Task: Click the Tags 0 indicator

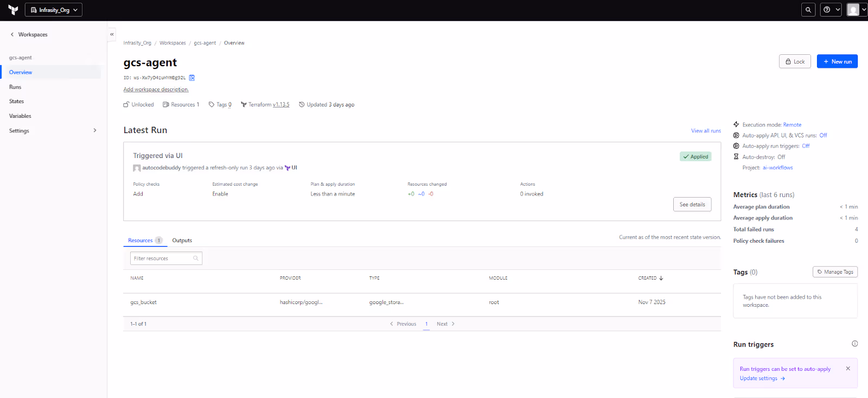Action: [220, 105]
